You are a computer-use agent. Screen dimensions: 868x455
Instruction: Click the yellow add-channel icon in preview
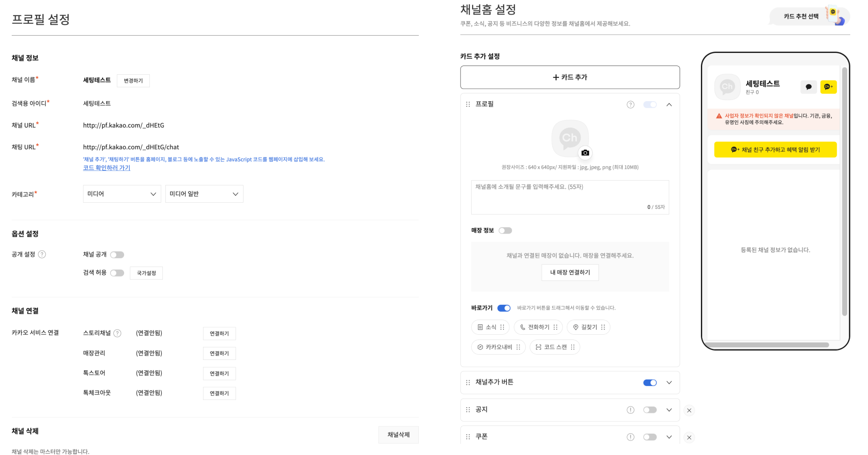828,87
